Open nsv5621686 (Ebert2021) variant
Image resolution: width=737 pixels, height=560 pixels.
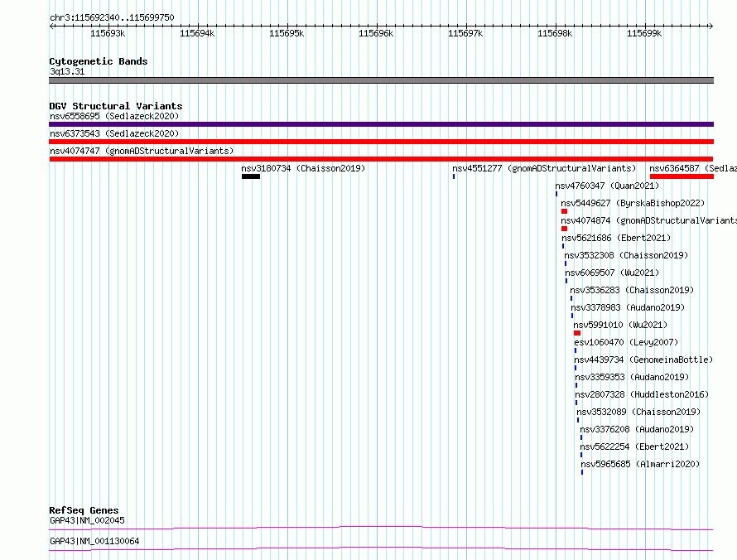[616, 238]
